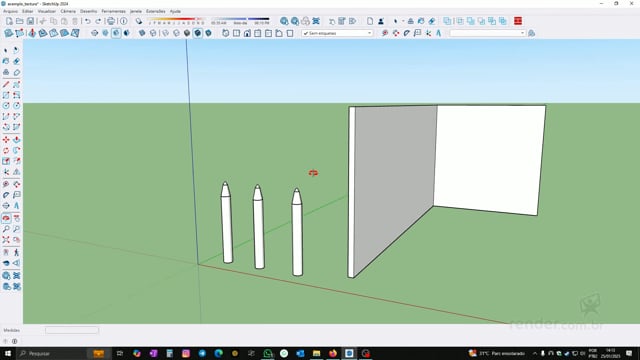Open WhatsApp from the taskbar
Viewport: 640px width, 360px height.
pos(268,353)
